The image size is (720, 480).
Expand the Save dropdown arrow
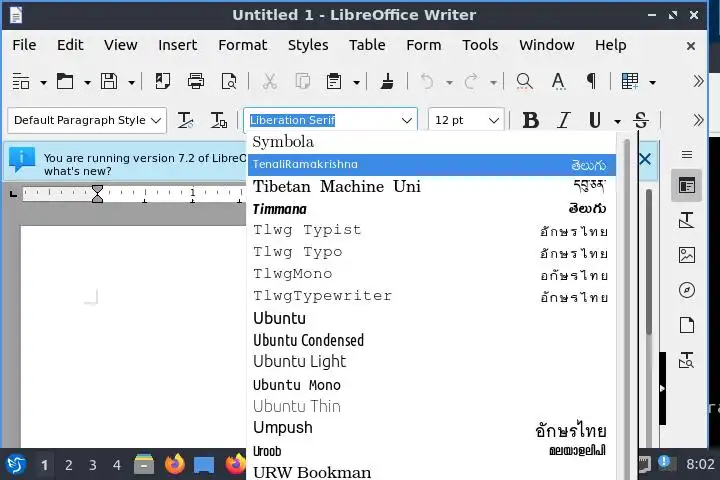(131, 83)
